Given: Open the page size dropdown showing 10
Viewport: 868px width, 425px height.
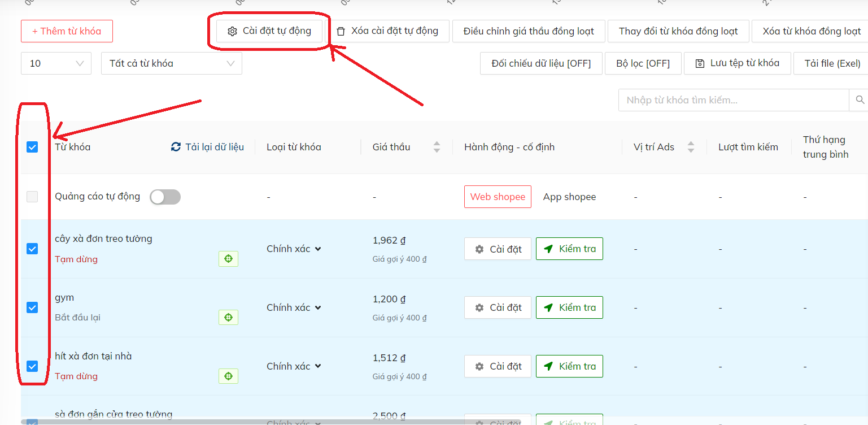Looking at the screenshot, I should pyautogui.click(x=55, y=63).
